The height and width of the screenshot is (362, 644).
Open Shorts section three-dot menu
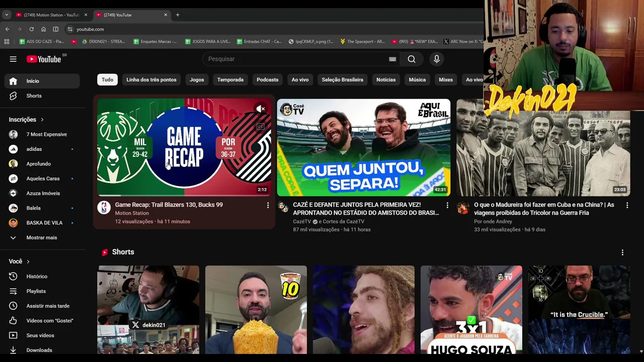coord(622,252)
